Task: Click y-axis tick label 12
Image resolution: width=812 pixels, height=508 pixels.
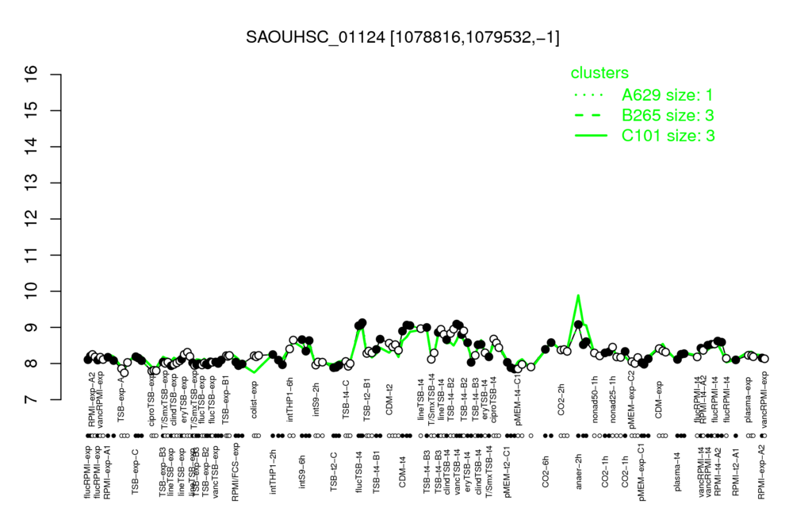Action: pyautogui.click(x=32, y=219)
